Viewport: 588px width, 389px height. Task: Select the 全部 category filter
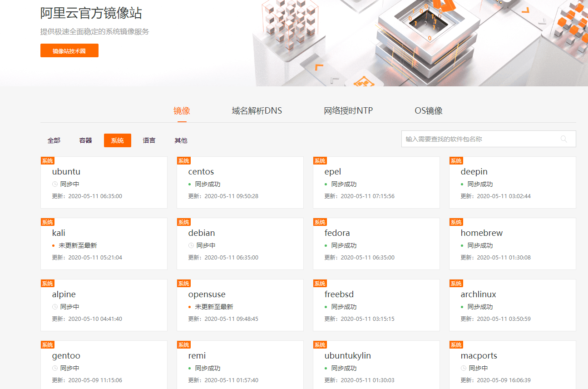pyautogui.click(x=54, y=140)
